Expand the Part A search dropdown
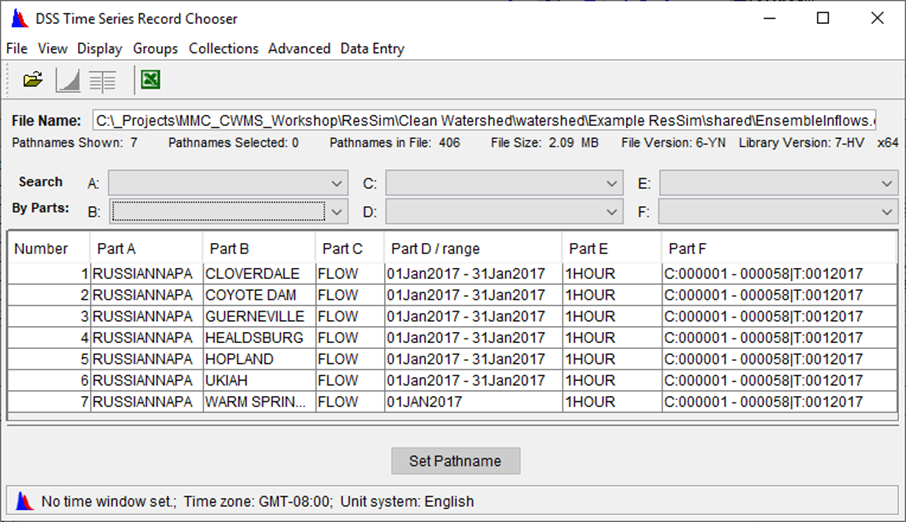Screen dimensions: 906x522 pyautogui.click(x=336, y=183)
